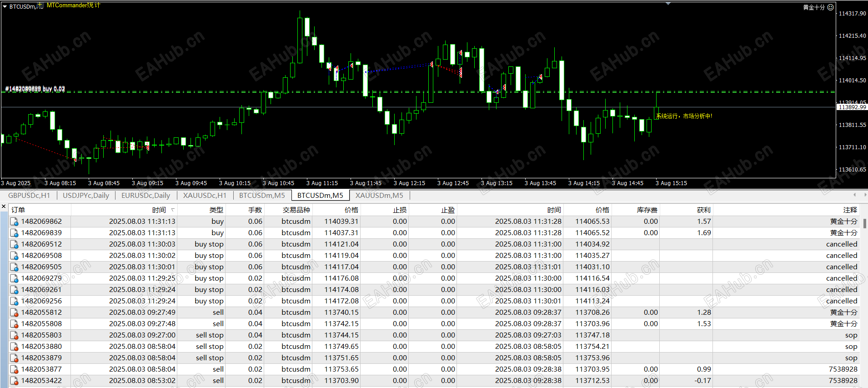
Task: Click the icon beside order 1482069839
Action: point(14,233)
